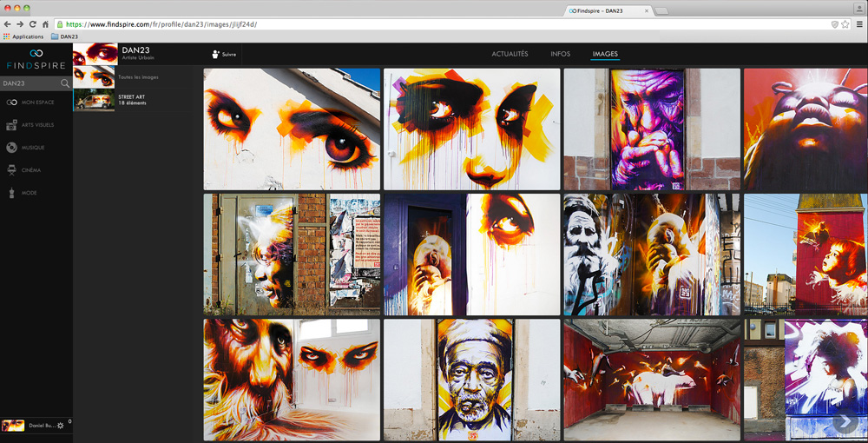Open the Arts Visuels category
Image resolution: width=868 pixels, height=443 pixels.
[x=36, y=125]
